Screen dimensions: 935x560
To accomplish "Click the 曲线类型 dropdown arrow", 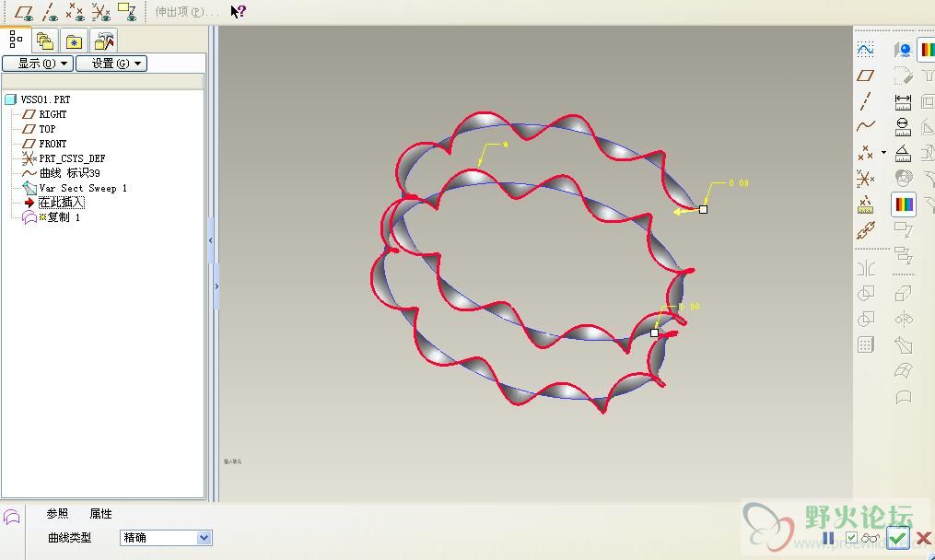I will point(204,538).
